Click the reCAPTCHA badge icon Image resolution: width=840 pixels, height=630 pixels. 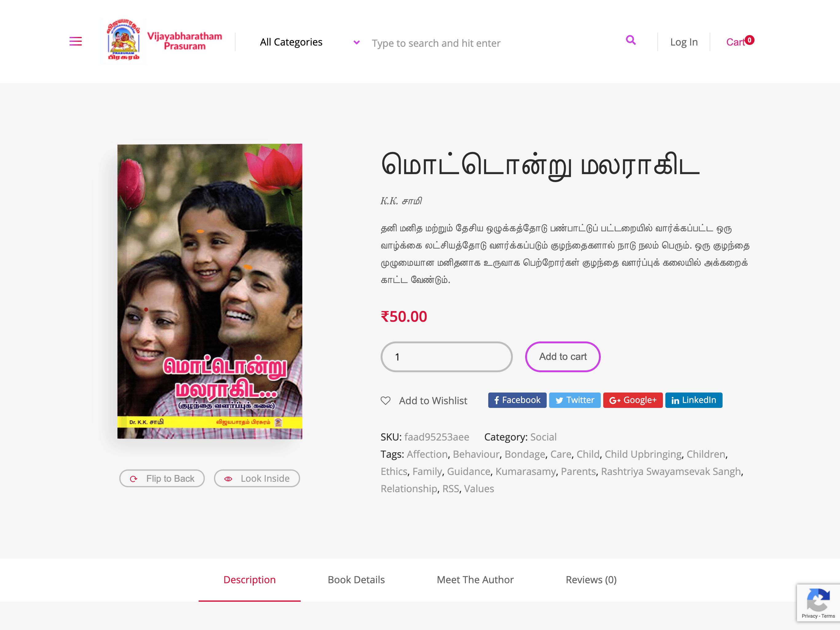(x=818, y=600)
